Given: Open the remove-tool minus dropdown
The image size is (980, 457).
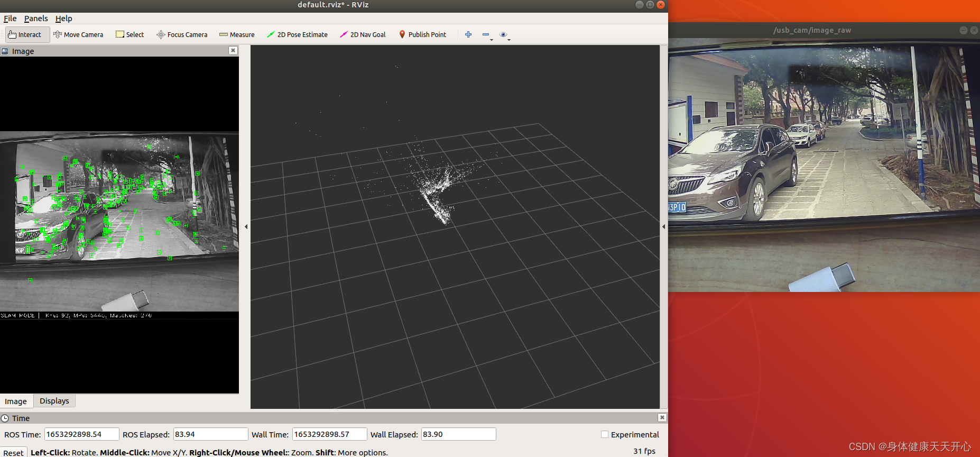Looking at the screenshot, I should [x=487, y=35].
